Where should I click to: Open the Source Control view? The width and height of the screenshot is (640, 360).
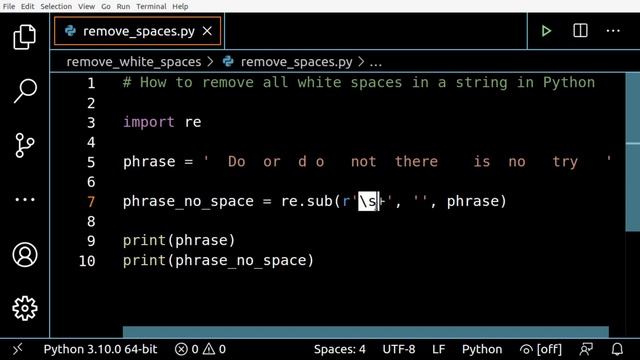(24, 145)
